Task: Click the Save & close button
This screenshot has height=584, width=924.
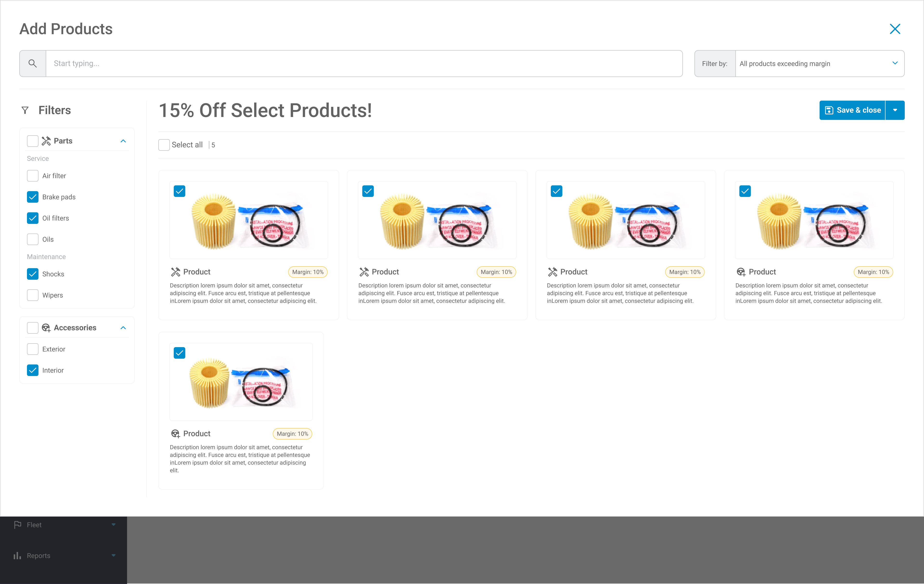Action: pyautogui.click(x=858, y=110)
